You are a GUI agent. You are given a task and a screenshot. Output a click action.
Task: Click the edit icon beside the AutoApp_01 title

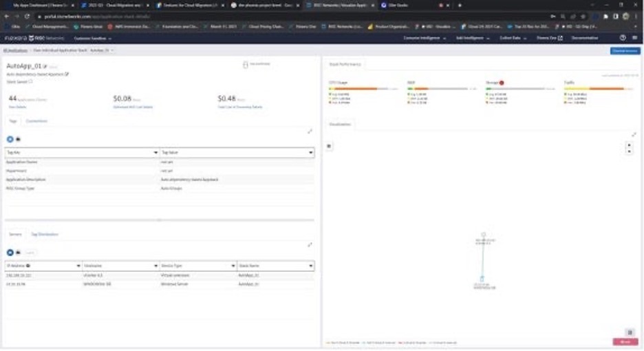coord(45,67)
